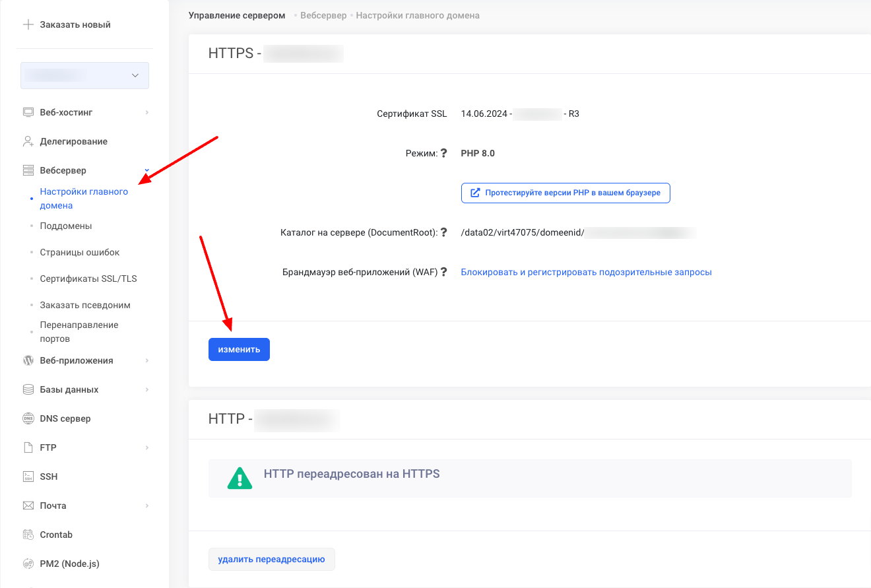Click the help icon beside DocumentRoot
The width and height of the screenshot is (871, 588).
coord(444,232)
